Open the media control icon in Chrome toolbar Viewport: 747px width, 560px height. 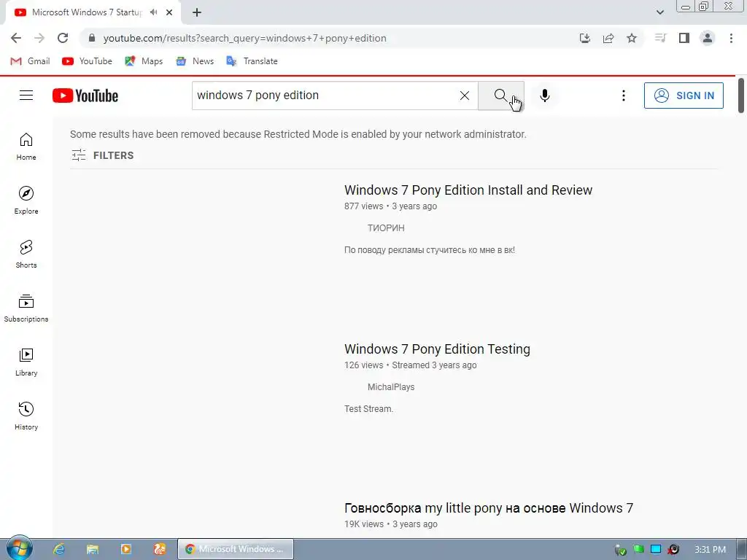click(x=660, y=38)
